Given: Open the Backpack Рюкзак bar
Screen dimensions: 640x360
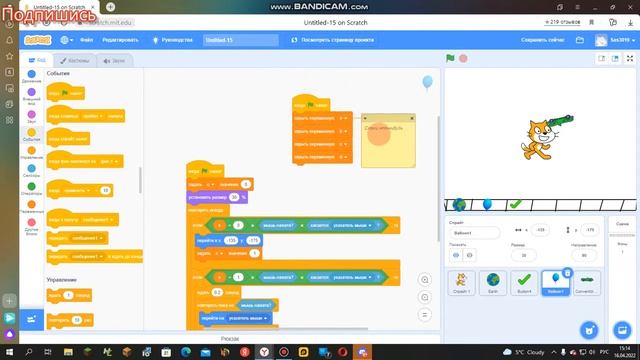Looking at the screenshot, I should (x=230, y=339).
